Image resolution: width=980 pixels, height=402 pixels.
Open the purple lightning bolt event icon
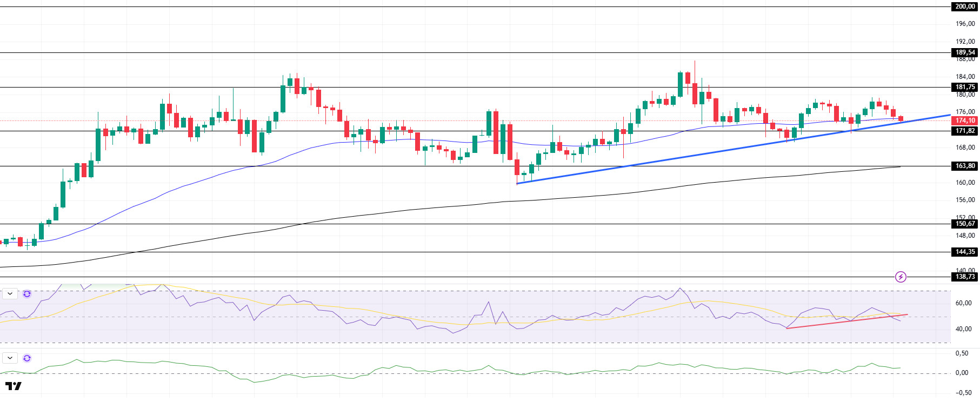tap(901, 277)
